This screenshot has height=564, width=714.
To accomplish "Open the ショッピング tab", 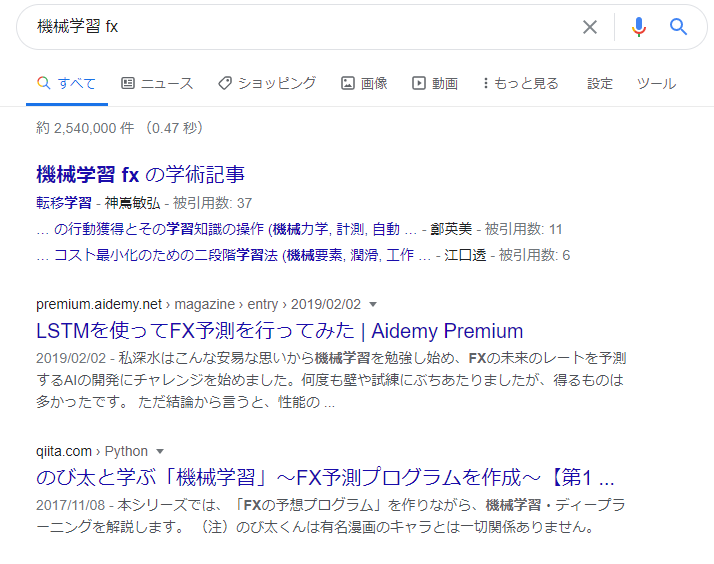I will tap(267, 83).
